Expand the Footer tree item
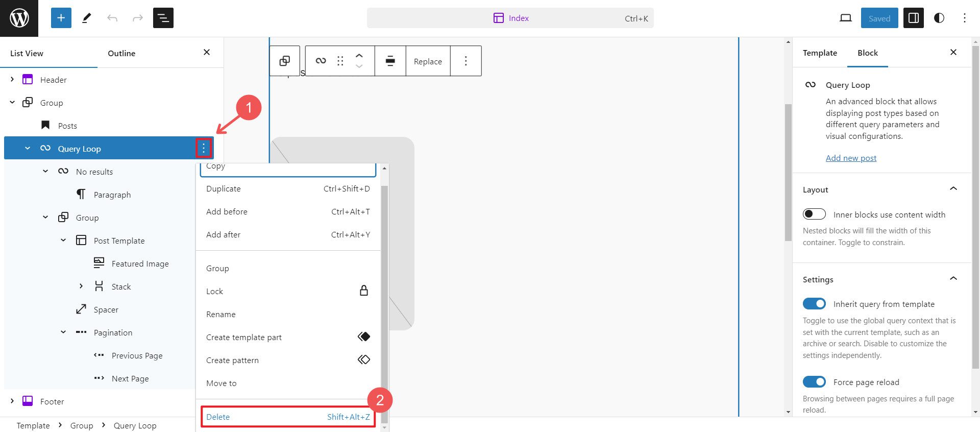Screen dimensions: 980x432 click(x=12, y=401)
